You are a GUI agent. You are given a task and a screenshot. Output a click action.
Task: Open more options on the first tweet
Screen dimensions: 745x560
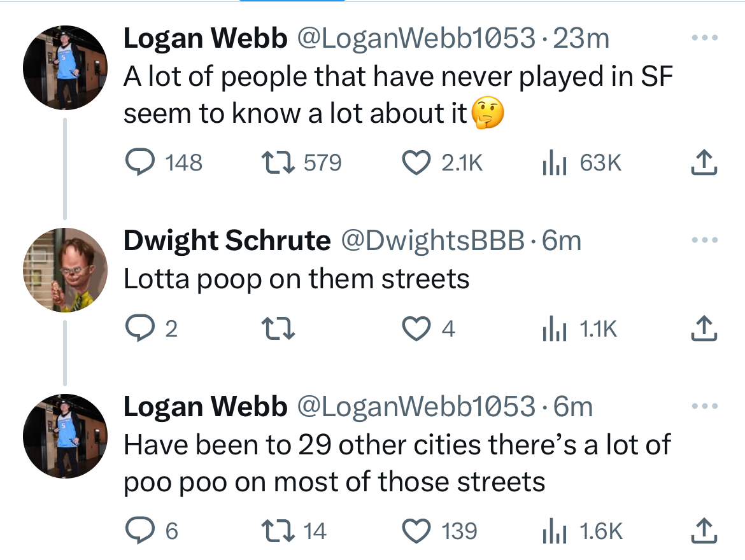click(705, 38)
